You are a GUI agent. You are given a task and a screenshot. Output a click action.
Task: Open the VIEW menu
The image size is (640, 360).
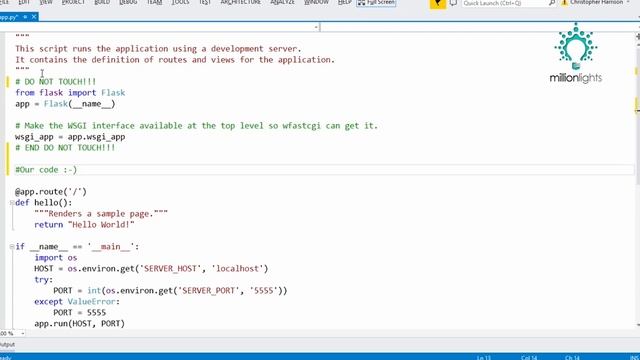coord(46,2)
